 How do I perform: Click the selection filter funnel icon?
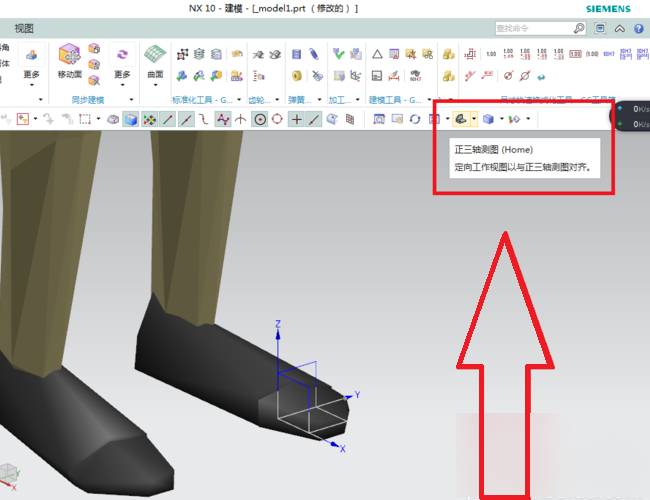pos(22,119)
